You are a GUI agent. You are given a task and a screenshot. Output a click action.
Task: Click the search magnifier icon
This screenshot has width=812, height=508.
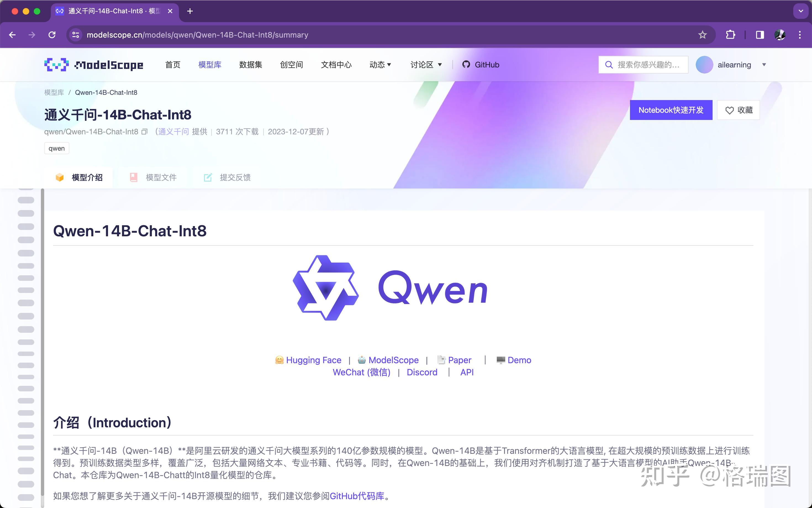[x=610, y=64]
